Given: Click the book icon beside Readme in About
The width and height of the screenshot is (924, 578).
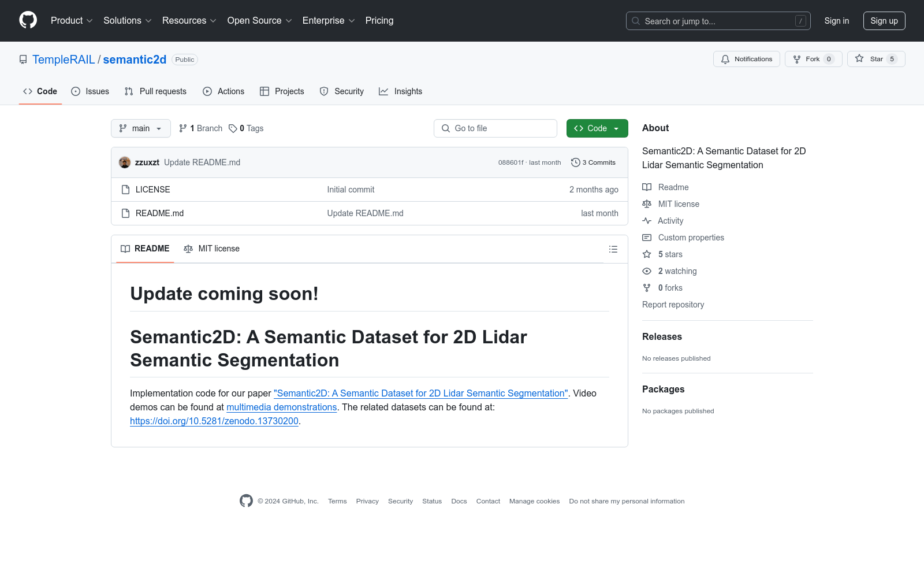Looking at the screenshot, I should (647, 187).
